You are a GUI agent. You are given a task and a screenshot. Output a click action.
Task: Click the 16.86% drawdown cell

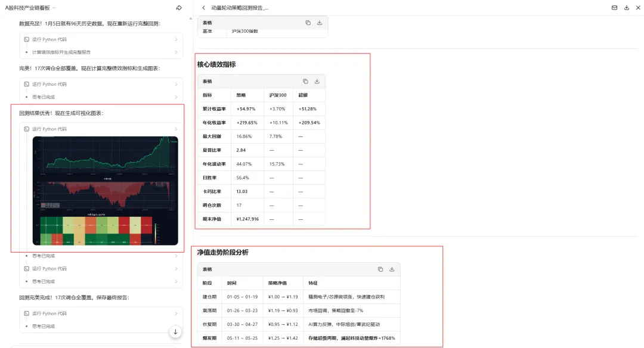point(244,136)
